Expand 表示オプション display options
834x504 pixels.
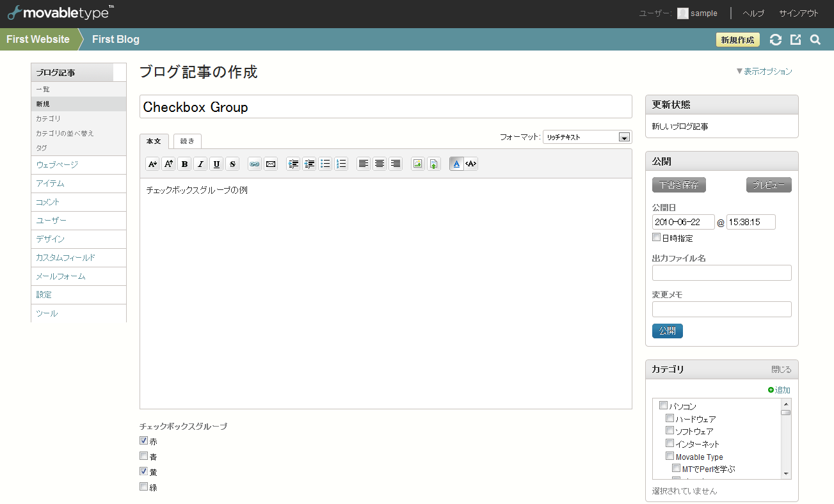coord(764,72)
